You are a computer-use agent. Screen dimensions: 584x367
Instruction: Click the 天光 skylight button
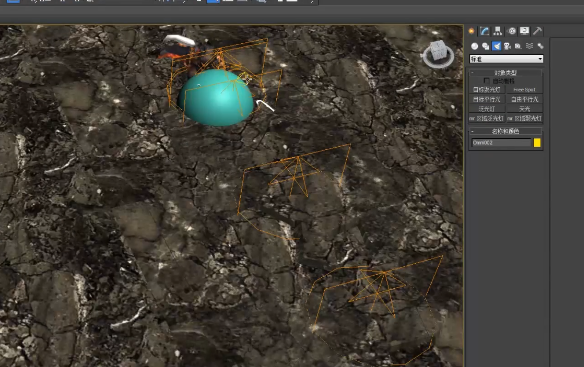524,109
